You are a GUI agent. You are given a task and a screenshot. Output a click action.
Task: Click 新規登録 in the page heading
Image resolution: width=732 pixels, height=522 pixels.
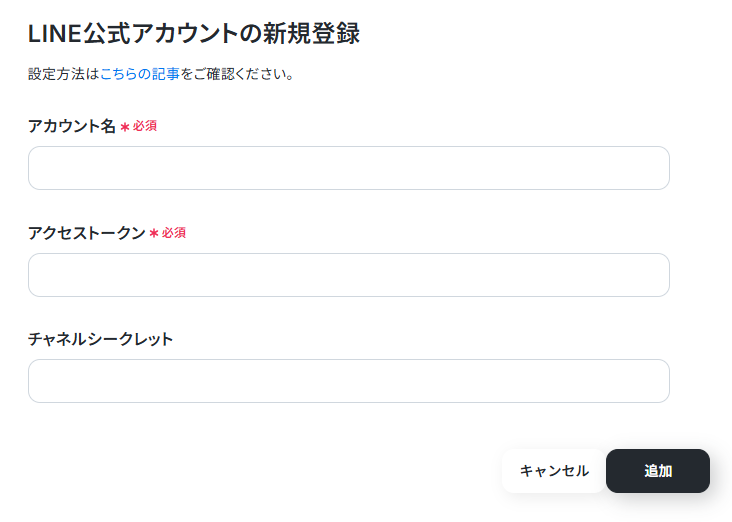(311, 34)
